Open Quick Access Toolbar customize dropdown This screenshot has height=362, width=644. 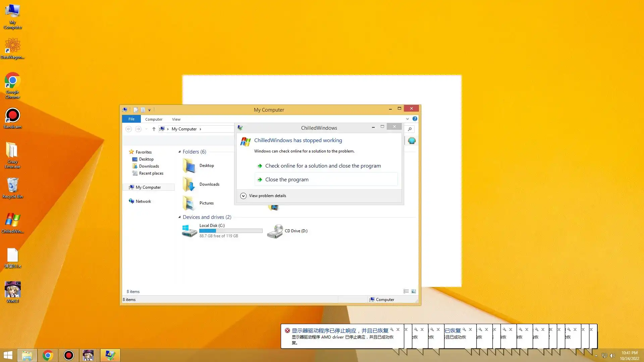click(150, 110)
